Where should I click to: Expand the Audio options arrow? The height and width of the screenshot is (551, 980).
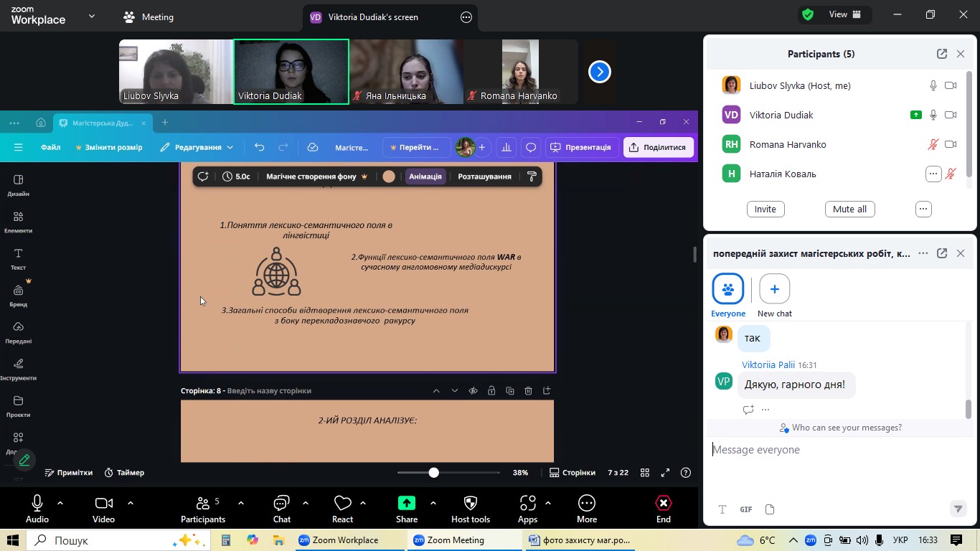(60, 503)
